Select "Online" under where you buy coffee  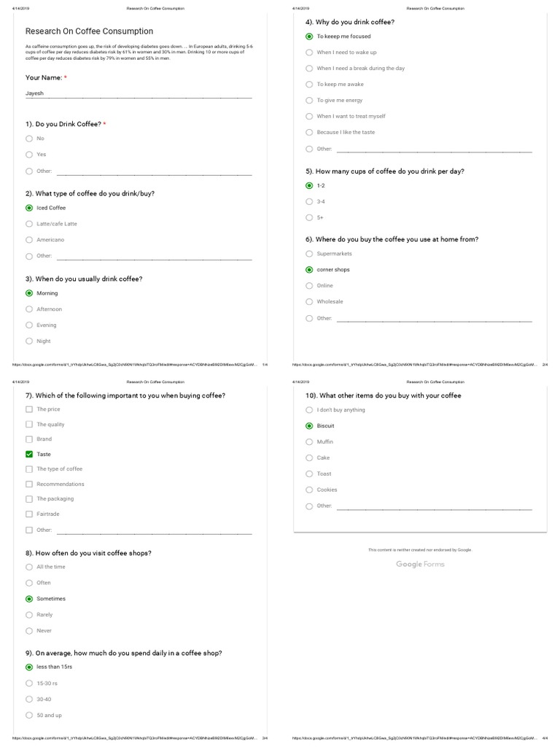click(x=309, y=286)
